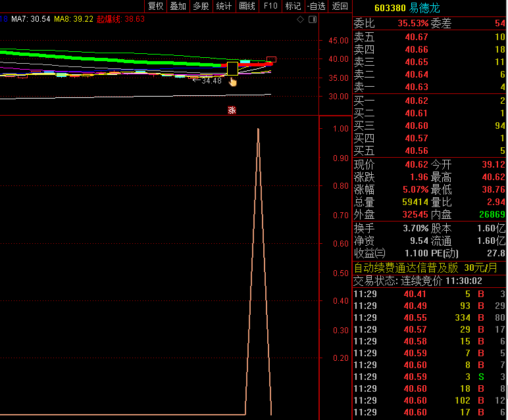Click the peak of the indicator spike line
508x420 pixels.
pos(258,129)
